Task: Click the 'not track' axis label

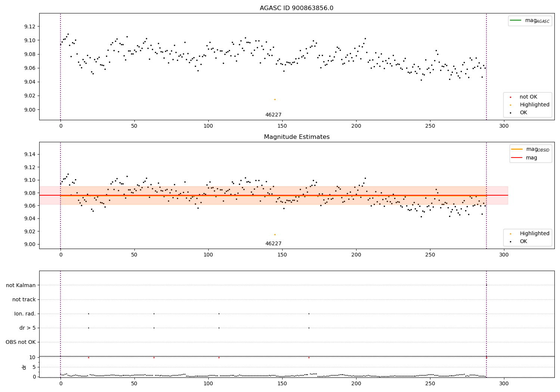Action: pyautogui.click(x=24, y=299)
